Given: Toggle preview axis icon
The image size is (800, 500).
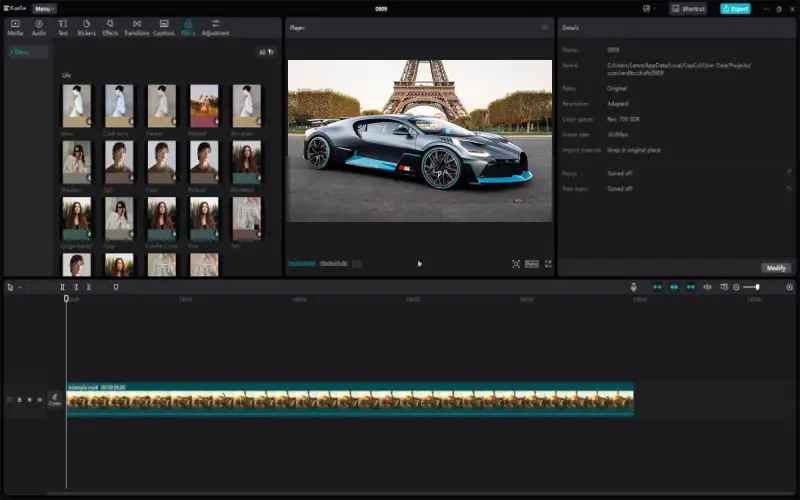Looking at the screenshot, I should tap(707, 287).
